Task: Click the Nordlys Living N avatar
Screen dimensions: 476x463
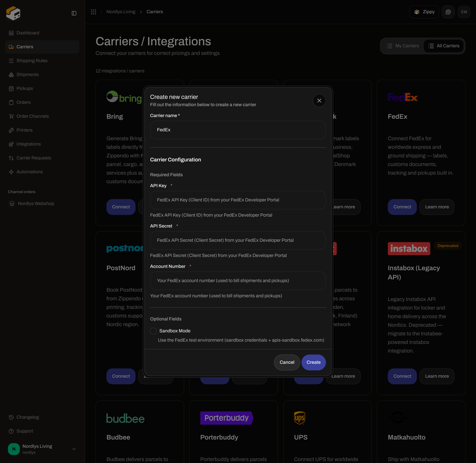Action: point(14,449)
